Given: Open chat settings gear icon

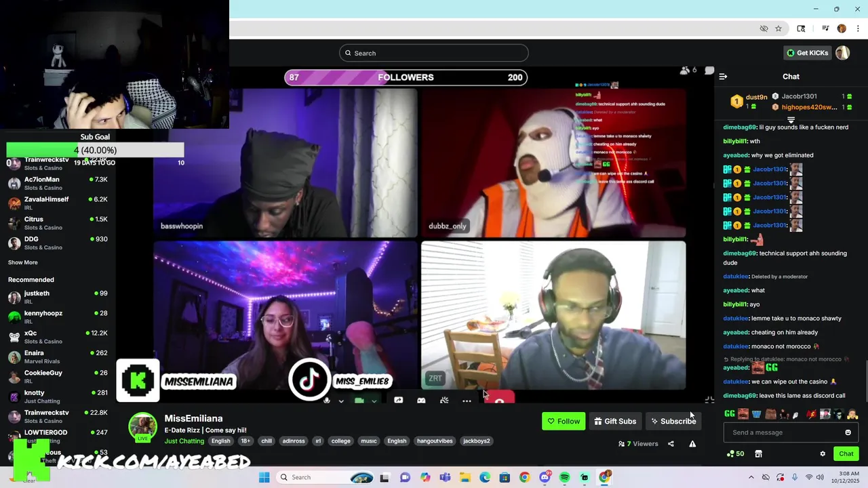Looking at the screenshot, I should coord(823,453).
